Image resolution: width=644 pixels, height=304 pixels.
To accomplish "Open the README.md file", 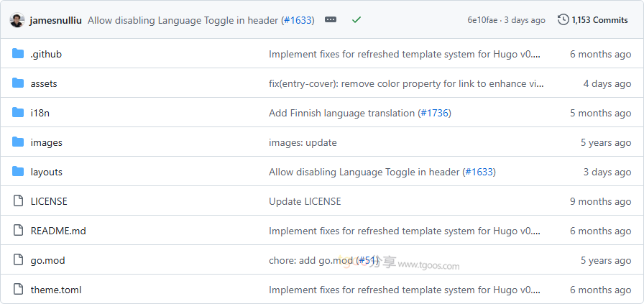I will tap(58, 231).
